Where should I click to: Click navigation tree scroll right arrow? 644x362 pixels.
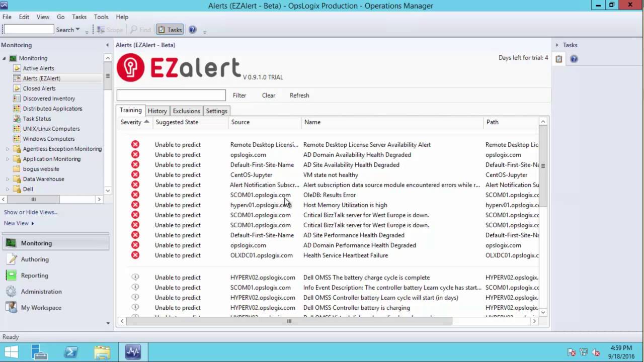pos(99,200)
